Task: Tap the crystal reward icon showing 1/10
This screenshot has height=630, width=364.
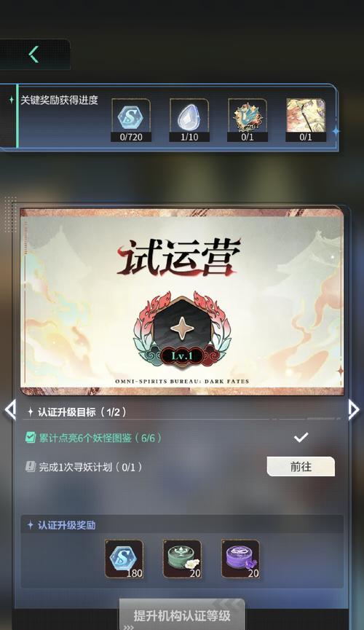Action: click(x=189, y=119)
